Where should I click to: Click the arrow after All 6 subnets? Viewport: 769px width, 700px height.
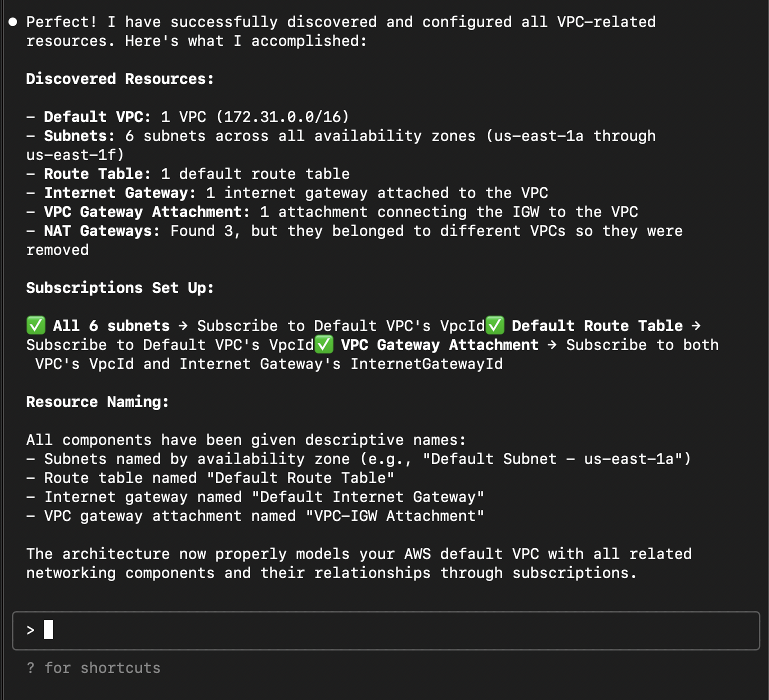tap(183, 325)
